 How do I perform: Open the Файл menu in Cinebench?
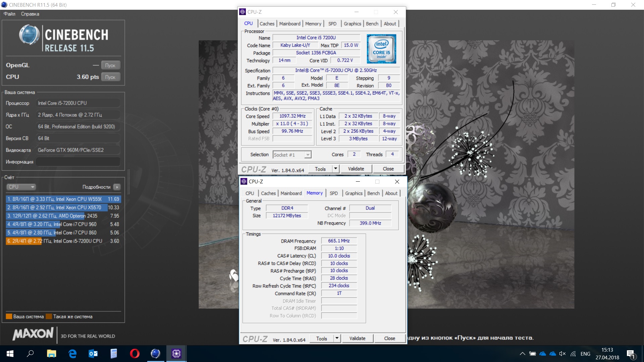coord(9,14)
